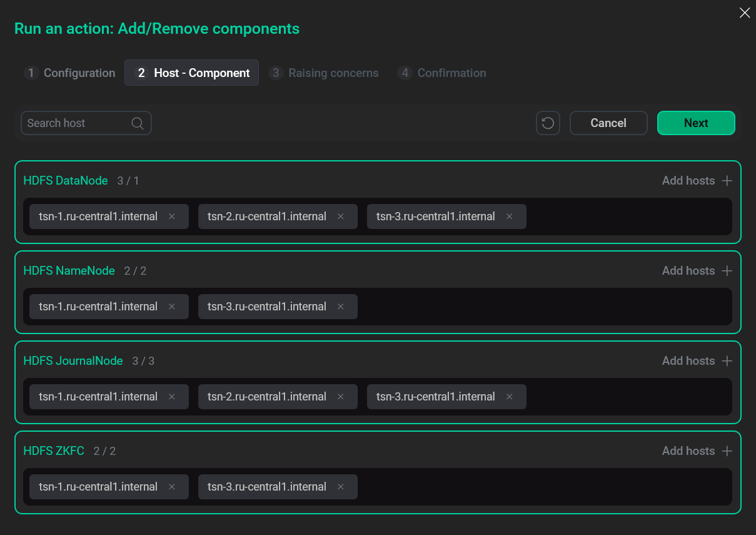Remove tsn-2.ru-central1.internal from HDFS JournalNode
The width and height of the screenshot is (756, 535).
click(340, 396)
